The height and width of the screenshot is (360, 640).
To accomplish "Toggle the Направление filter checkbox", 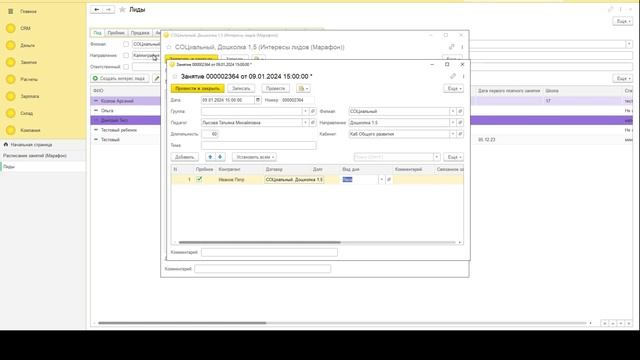I will (126, 55).
